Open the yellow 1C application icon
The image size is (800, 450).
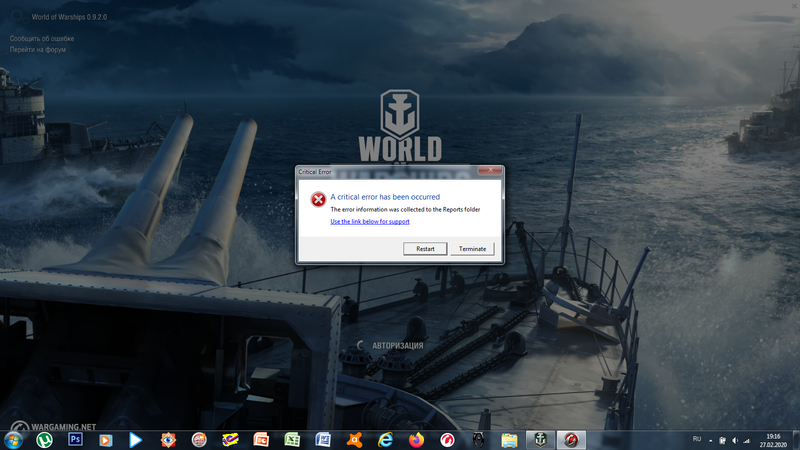pyautogui.click(x=230, y=440)
